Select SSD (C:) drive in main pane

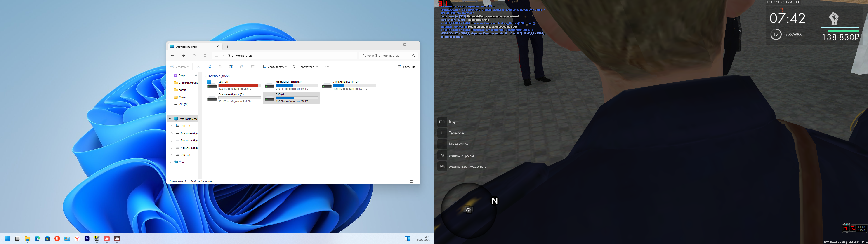pos(234,85)
